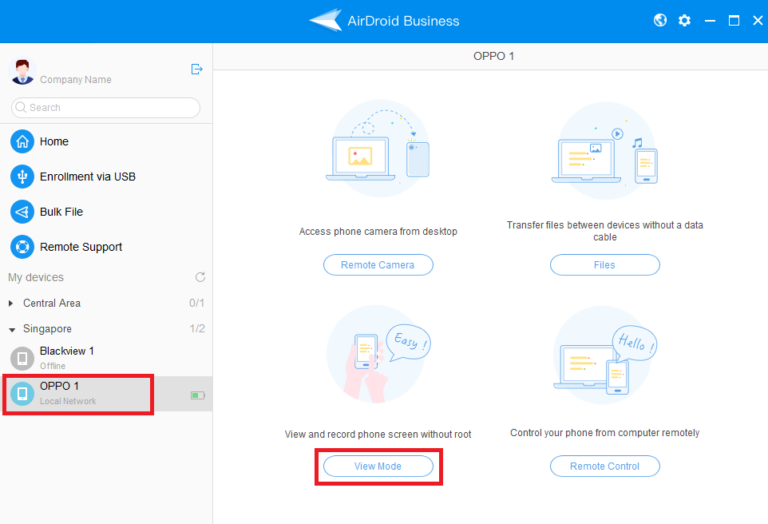This screenshot has width=768, height=524.
Task: Click the Company Name label
Action: click(75, 79)
